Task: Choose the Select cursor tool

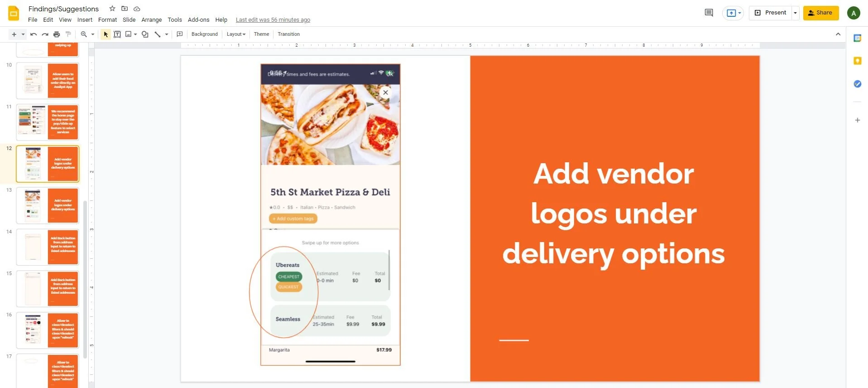Action: pos(106,34)
